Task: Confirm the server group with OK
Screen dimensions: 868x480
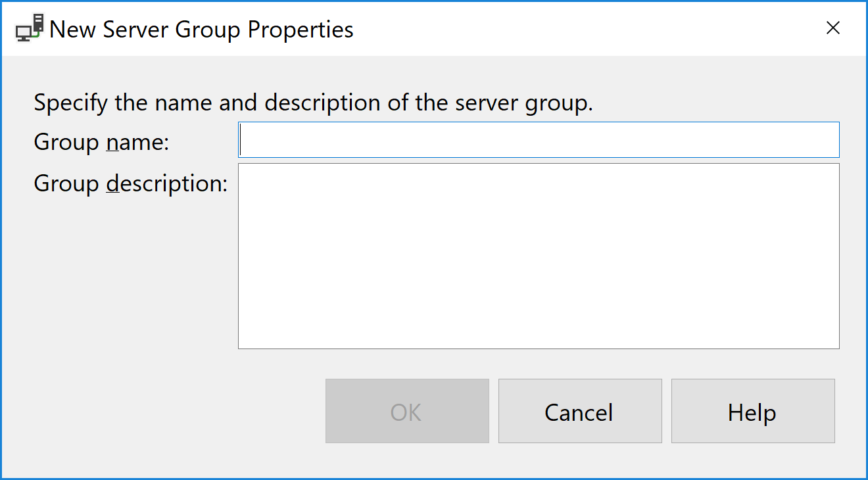Action: pyautogui.click(x=407, y=411)
